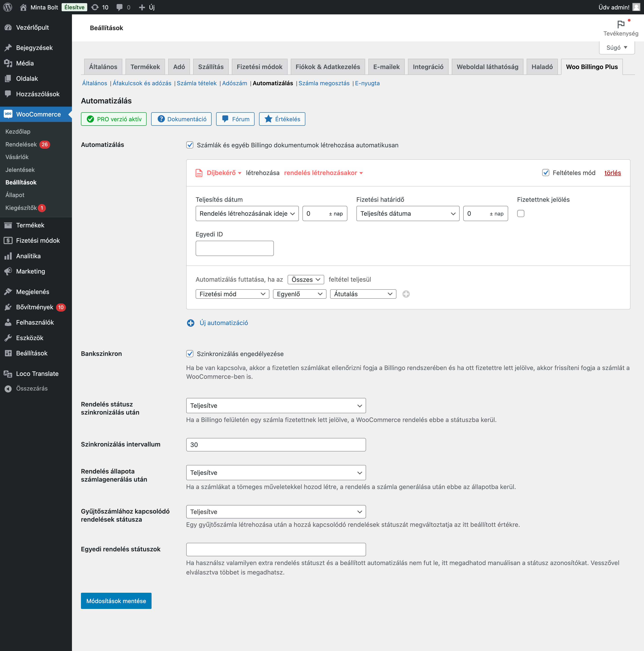Open the Számla megosztás sub-link

(324, 83)
